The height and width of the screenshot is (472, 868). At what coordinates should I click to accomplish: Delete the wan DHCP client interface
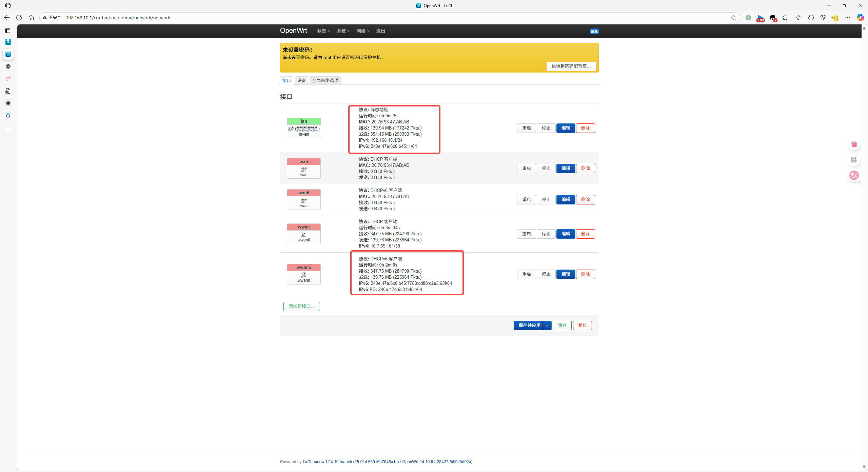[585, 168]
